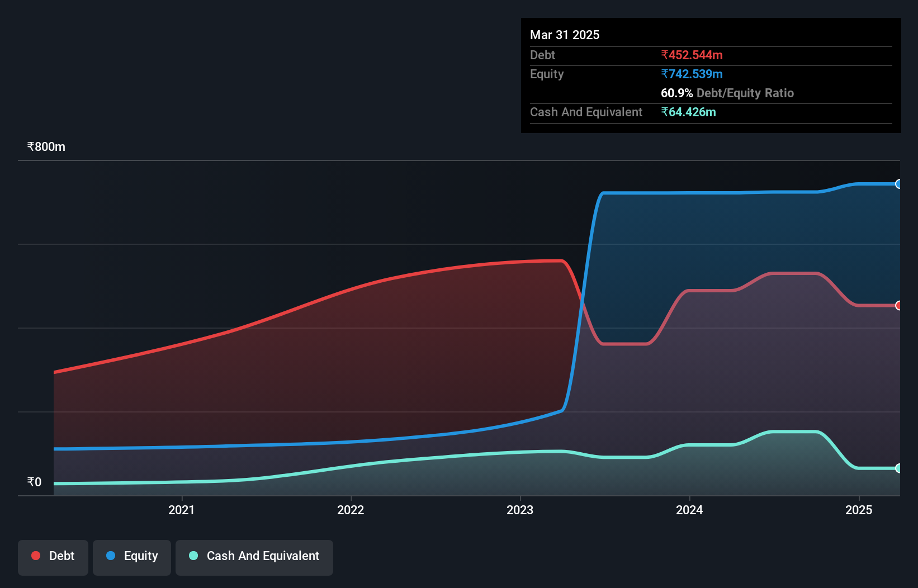918x588 pixels.
Task: Select the blue Equity endpoint marker on chart
Action: tap(899, 184)
